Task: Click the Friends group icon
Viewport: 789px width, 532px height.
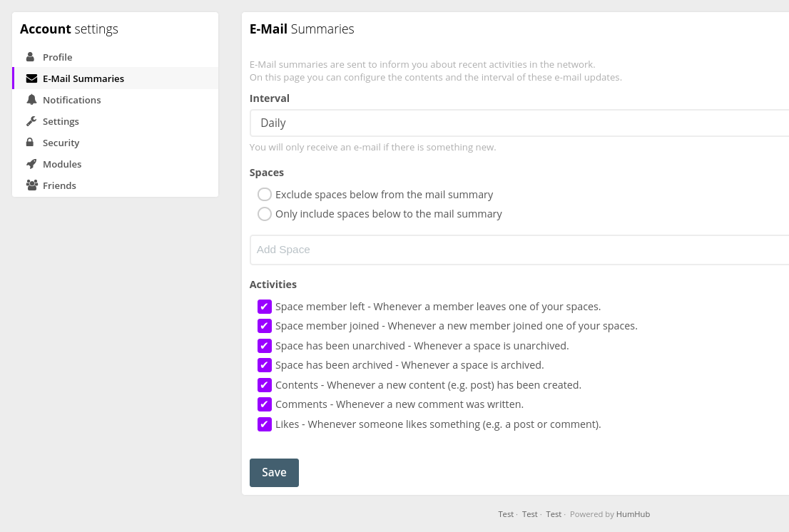Action: (31, 185)
